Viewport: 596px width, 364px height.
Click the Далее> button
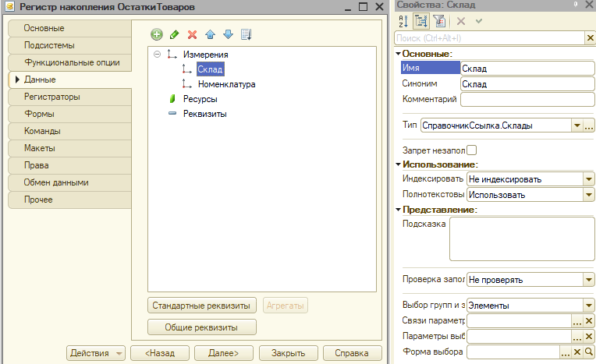click(x=223, y=353)
